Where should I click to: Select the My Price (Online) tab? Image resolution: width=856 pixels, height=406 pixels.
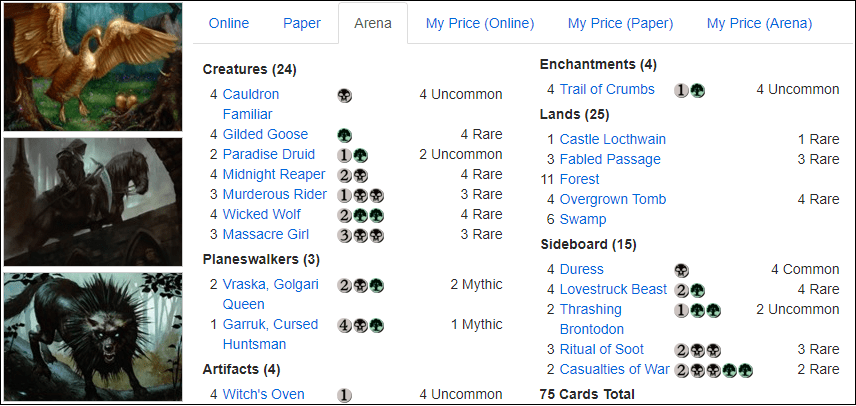click(x=480, y=23)
